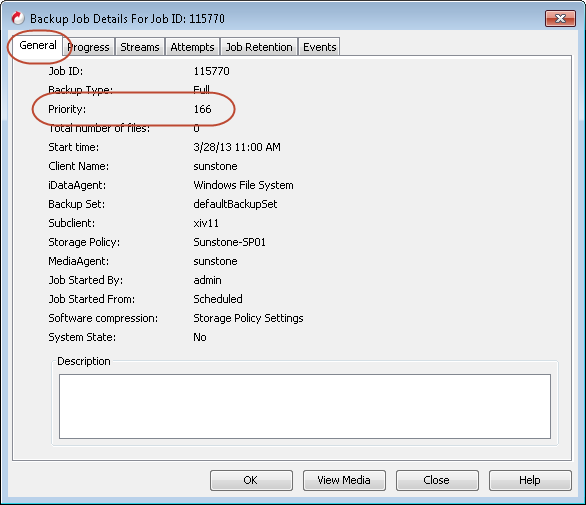This screenshot has height=505, width=586.
Task: Click the CommVault logo icon in title bar
Action: pos(17,18)
